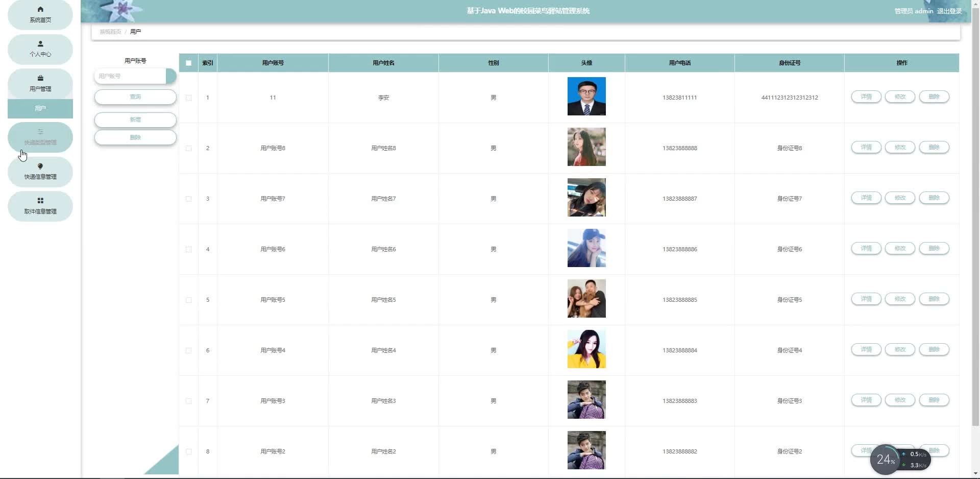Click the 用户账号 column header

click(273, 63)
